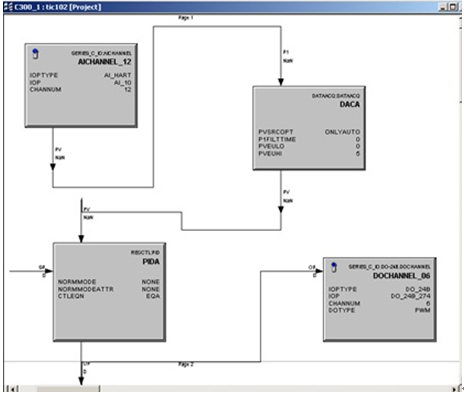This screenshot has height=395, width=464.
Task: Select the PIDA controller block
Action: [x=109, y=292]
